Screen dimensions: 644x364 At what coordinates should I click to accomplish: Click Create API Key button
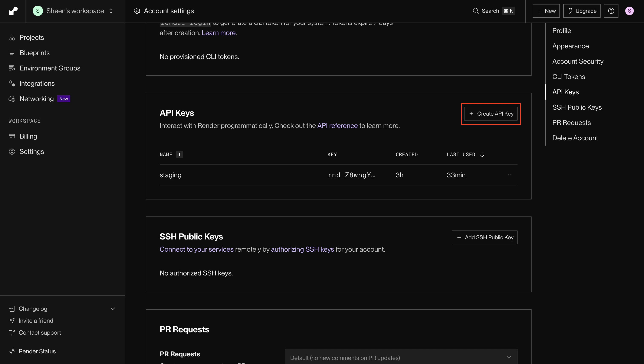pos(491,114)
